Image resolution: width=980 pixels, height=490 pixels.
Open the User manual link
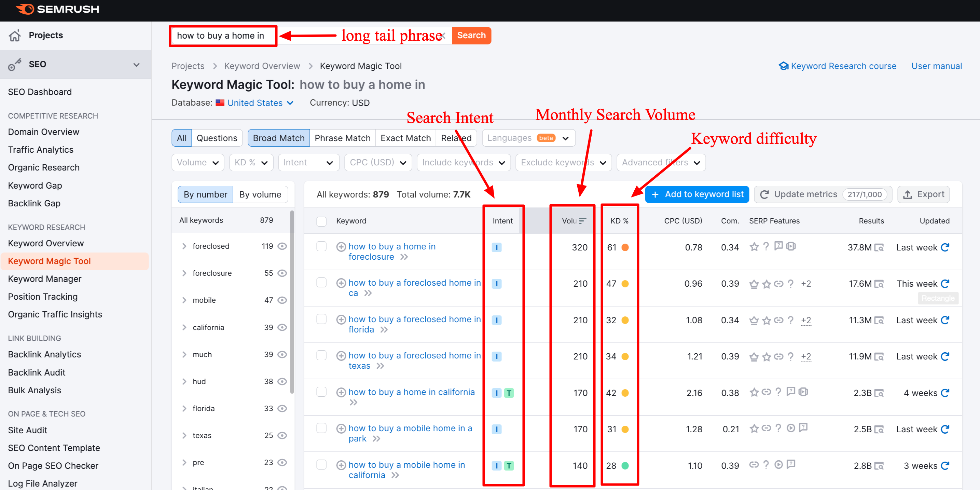click(x=937, y=66)
